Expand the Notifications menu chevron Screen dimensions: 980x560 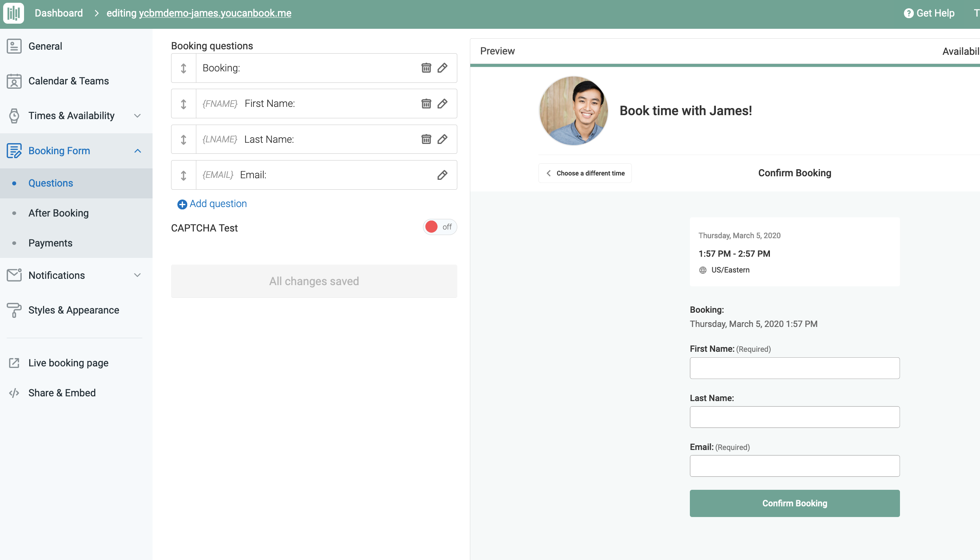[138, 275]
